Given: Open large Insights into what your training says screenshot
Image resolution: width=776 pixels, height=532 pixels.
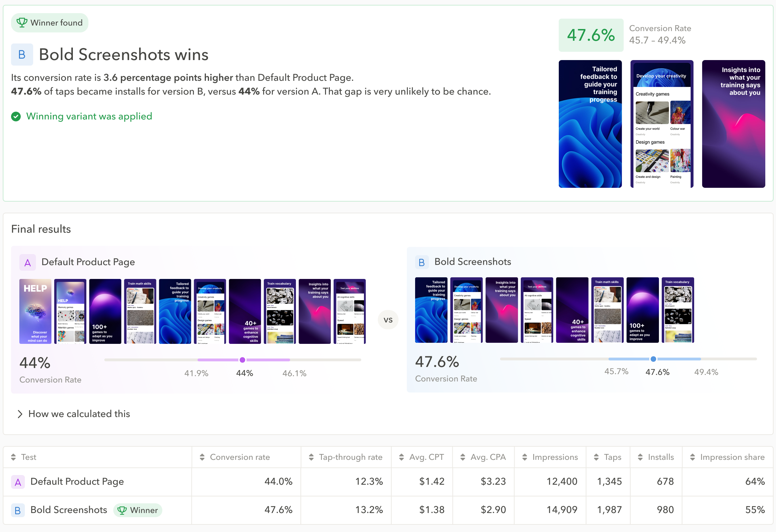Looking at the screenshot, I should point(734,124).
